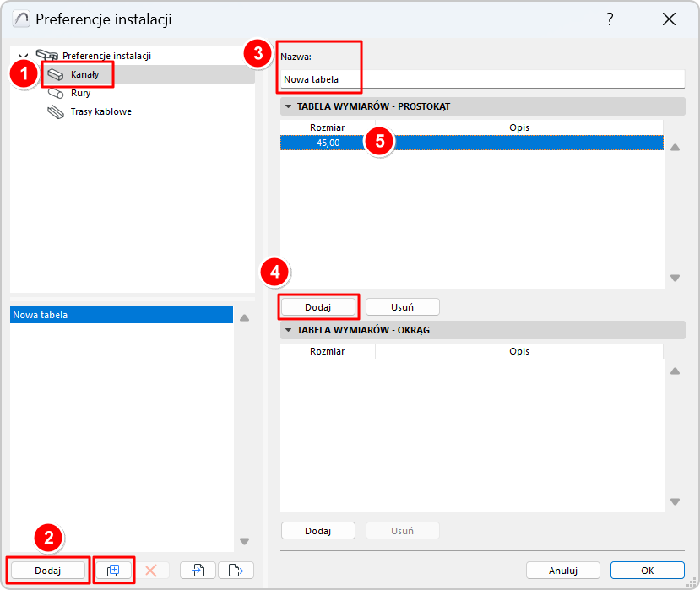Image resolution: width=700 pixels, height=590 pixels.
Task: Click Rozmiar header in rectangle table
Action: point(328,127)
